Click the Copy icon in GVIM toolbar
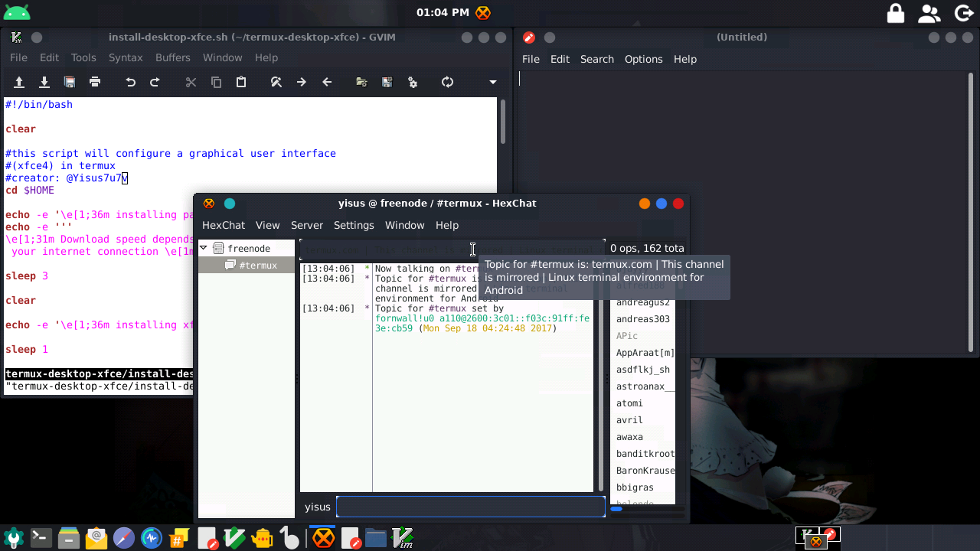980x551 pixels. (x=216, y=82)
